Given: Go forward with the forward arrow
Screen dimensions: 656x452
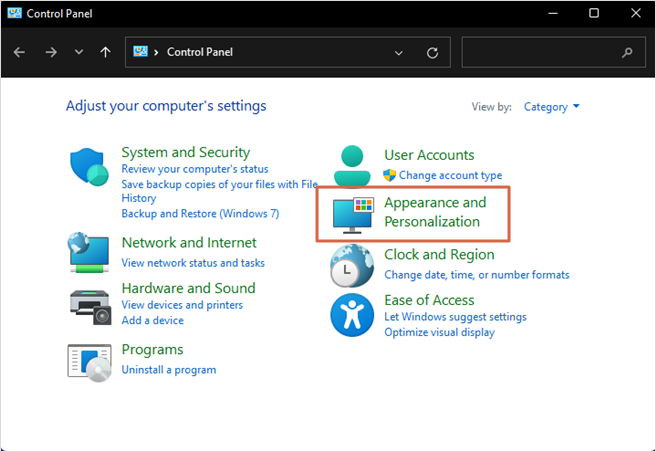Looking at the screenshot, I should pos(51,52).
